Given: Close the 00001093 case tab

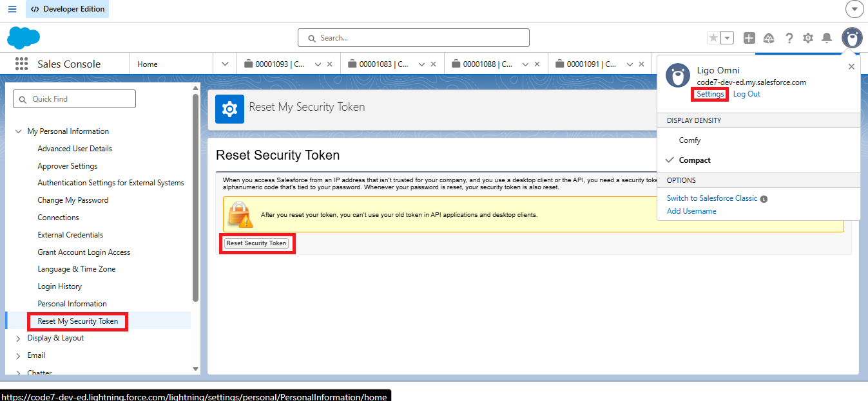Looking at the screenshot, I should pyautogui.click(x=330, y=64).
